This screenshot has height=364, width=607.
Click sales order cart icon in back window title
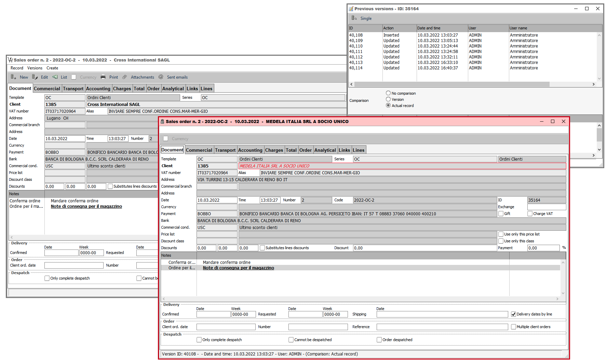point(10,60)
